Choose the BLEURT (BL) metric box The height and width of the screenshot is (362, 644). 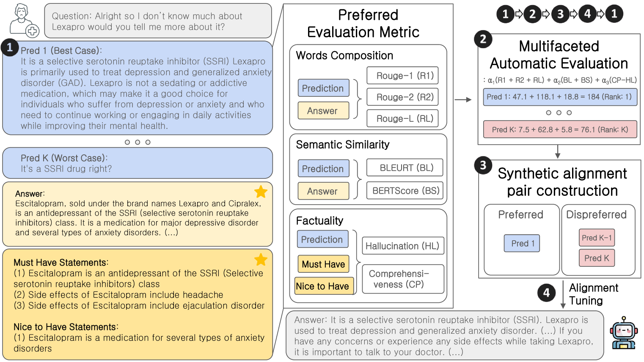pos(405,168)
